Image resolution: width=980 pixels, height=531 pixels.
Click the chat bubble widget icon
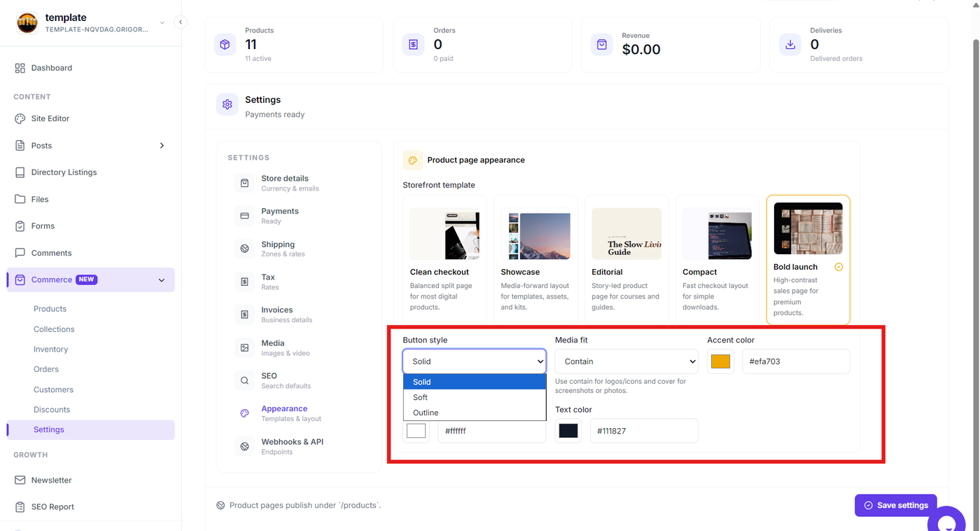point(946,522)
